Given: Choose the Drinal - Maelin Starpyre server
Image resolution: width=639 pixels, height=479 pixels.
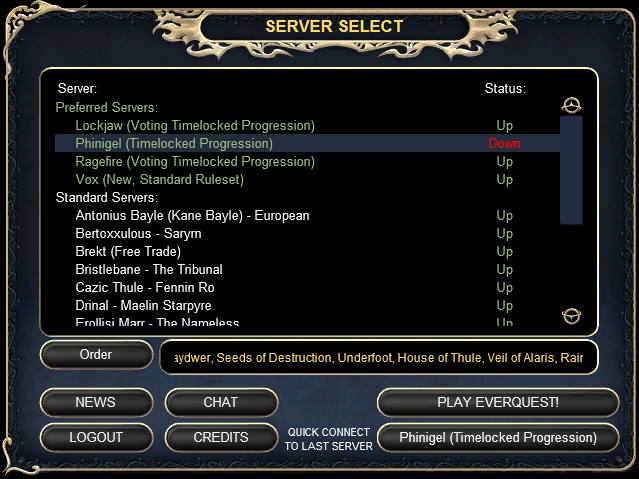Looking at the screenshot, I should pos(307,305).
